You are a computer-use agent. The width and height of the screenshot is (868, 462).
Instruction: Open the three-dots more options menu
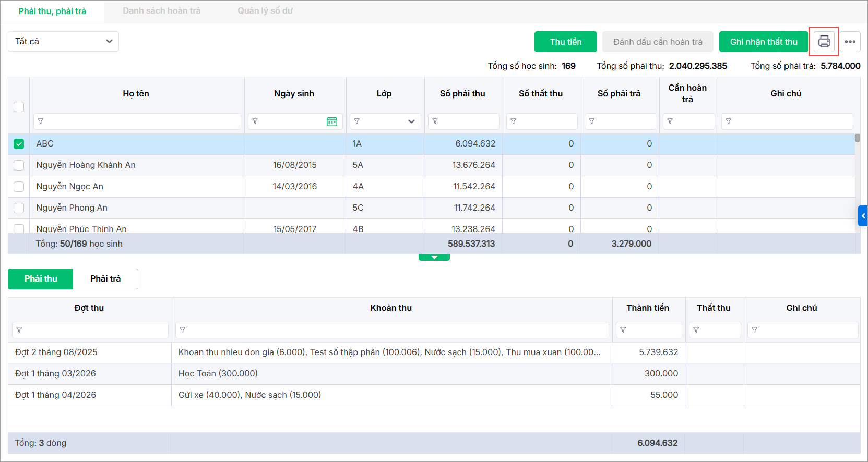point(850,42)
